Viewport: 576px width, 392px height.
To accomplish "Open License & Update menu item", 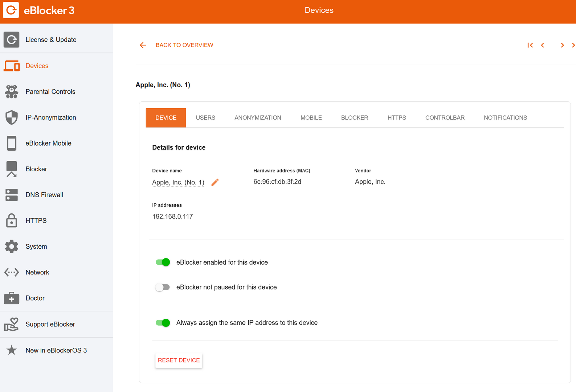I will coord(57,40).
